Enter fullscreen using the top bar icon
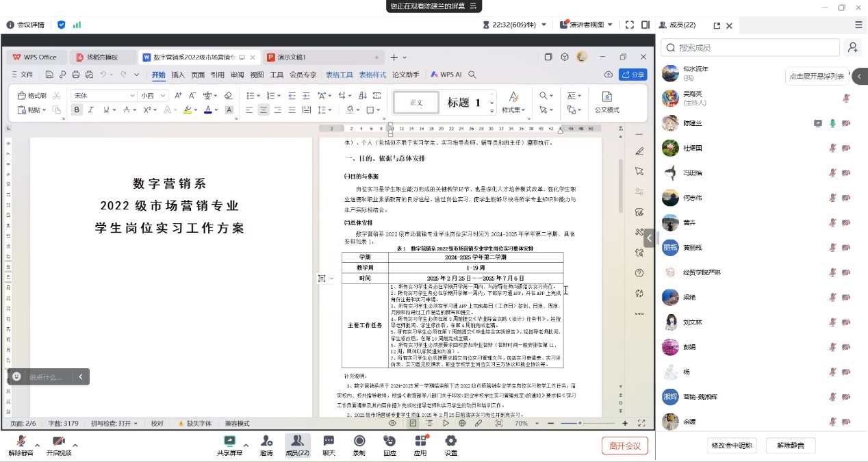Image resolution: width=868 pixels, height=462 pixels. pos(629,25)
